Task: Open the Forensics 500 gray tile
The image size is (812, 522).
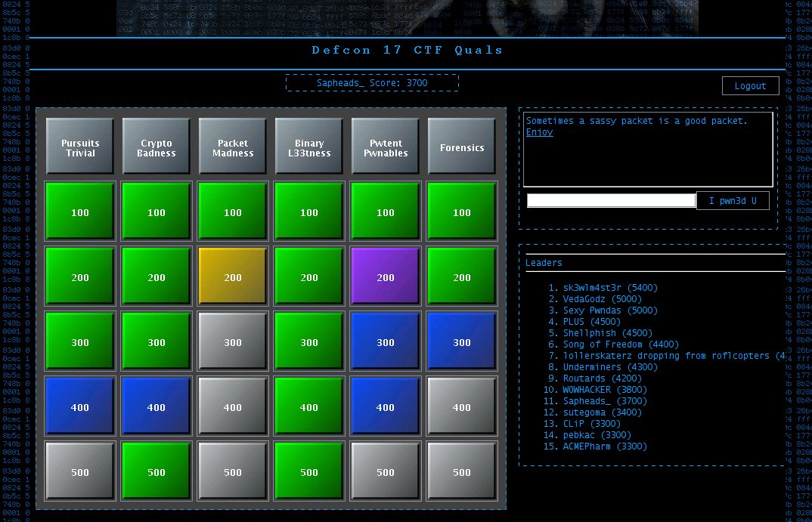Action: click(462, 471)
